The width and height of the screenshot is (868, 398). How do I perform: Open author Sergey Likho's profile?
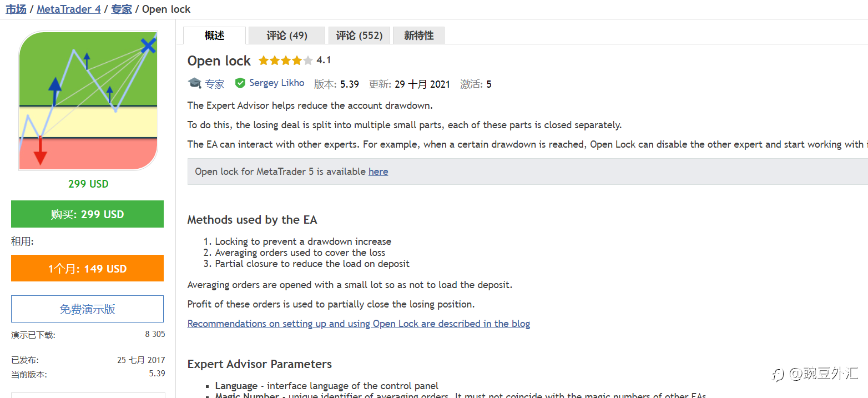coord(276,83)
